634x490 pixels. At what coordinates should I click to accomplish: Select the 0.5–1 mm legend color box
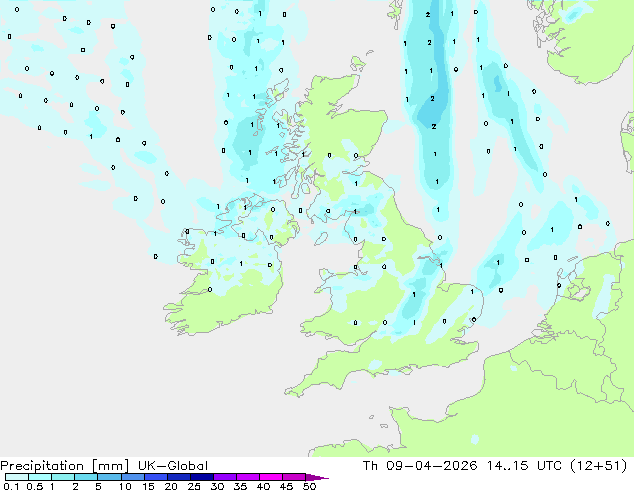click(x=40, y=477)
